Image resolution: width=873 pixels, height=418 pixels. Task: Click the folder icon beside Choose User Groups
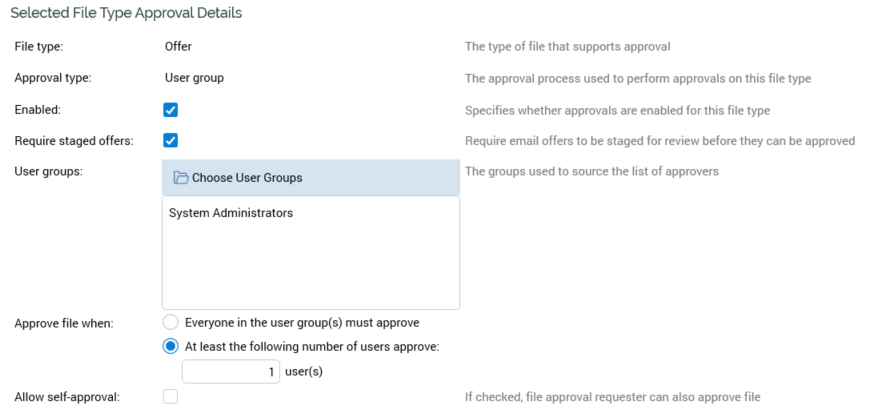click(x=181, y=178)
